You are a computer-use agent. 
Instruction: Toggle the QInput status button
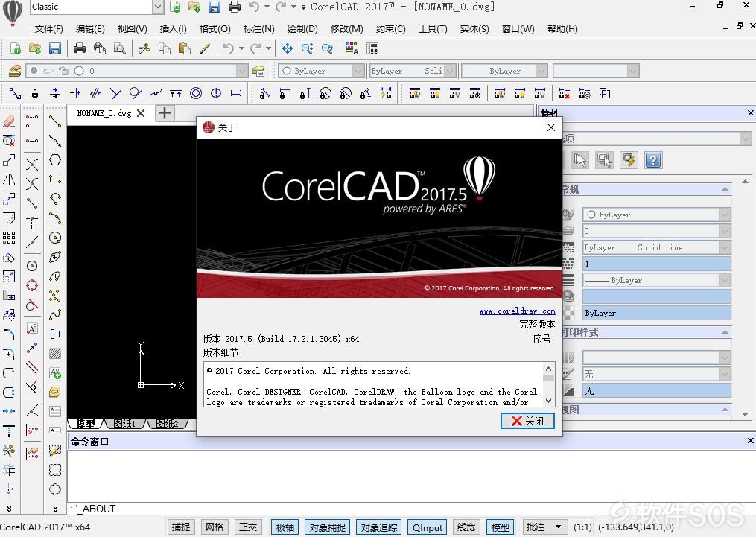click(428, 527)
